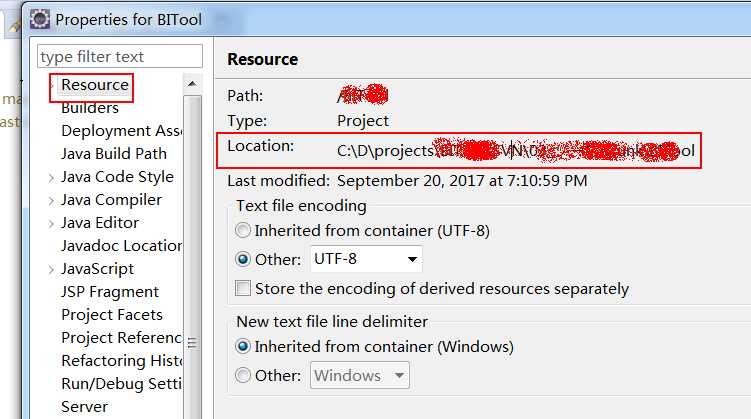Open the encoding UTF-8 dropdown arrow
This screenshot has height=419, width=751.
tap(412, 259)
